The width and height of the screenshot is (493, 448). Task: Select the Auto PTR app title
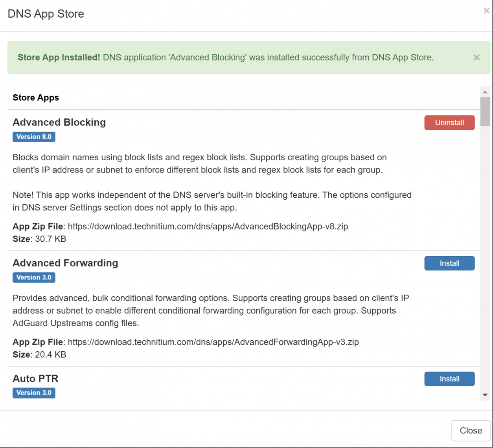[35, 378]
